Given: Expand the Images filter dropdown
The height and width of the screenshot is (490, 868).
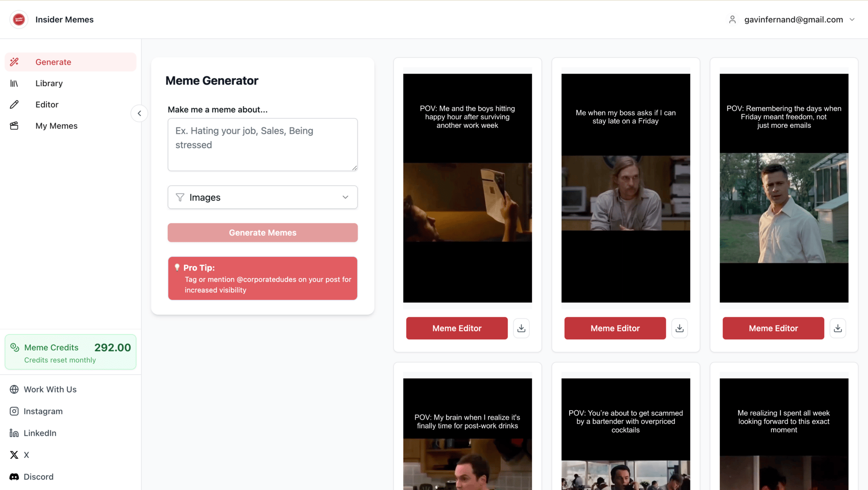Looking at the screenshot, I should point(263,198).
